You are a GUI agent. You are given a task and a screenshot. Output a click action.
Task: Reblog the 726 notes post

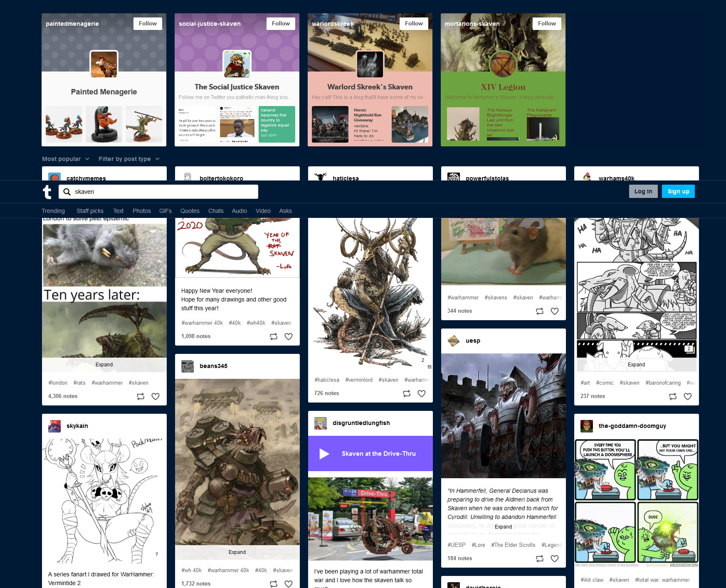(407, 393)
